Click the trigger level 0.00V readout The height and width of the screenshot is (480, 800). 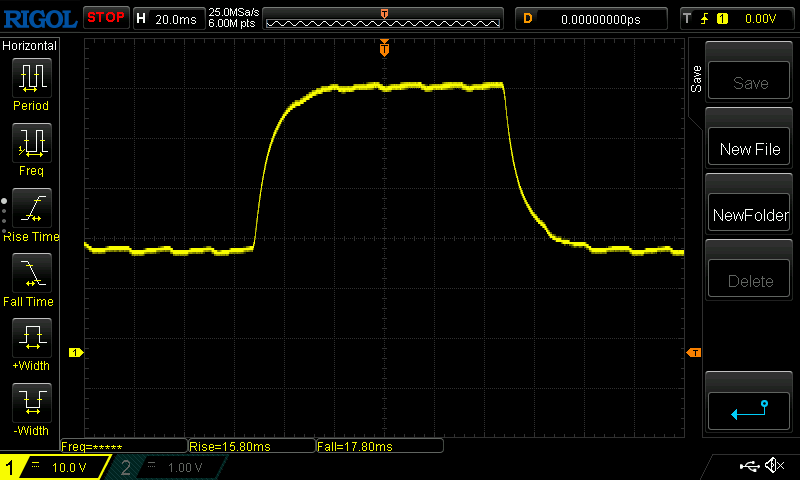(760, 19)
